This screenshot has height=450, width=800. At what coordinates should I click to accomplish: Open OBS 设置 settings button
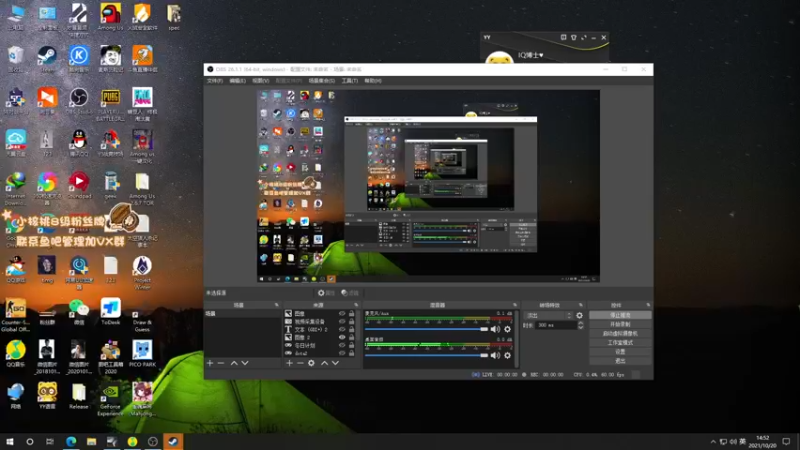(x=620, y=352)
